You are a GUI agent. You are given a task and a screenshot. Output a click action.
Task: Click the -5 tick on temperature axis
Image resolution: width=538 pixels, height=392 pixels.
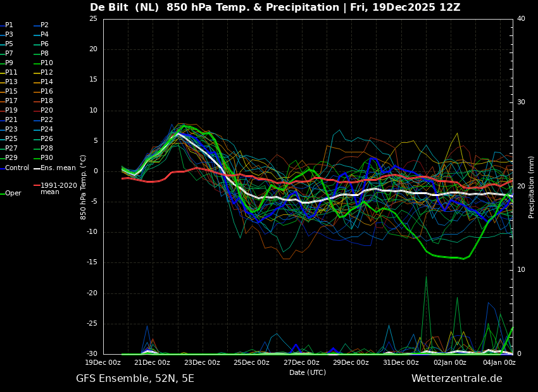click(x=94, y=202)
